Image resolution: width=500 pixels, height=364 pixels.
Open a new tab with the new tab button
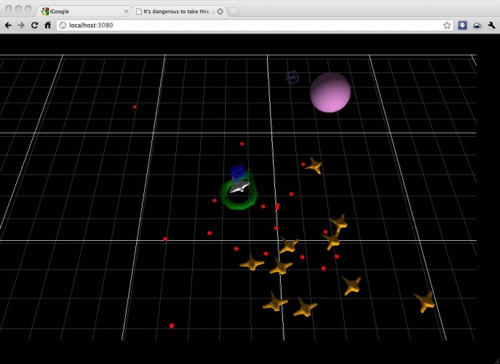coord(233,12)
